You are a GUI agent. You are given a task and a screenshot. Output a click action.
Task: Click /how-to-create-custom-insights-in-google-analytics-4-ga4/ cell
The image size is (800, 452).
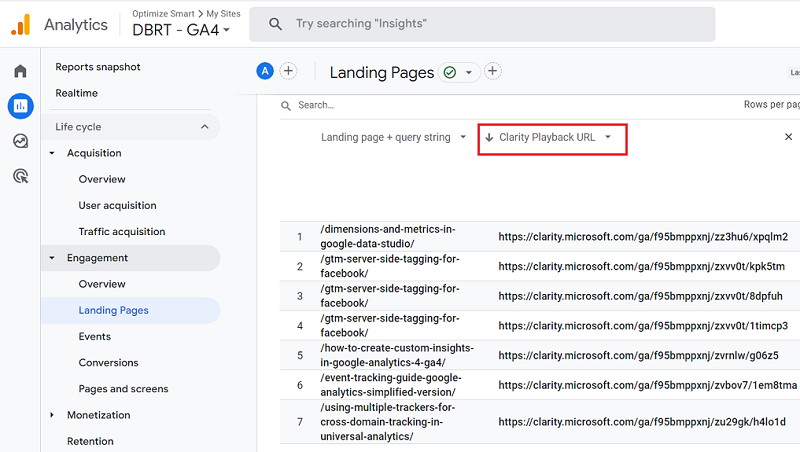pyautogui.click(x=397, y=355)
